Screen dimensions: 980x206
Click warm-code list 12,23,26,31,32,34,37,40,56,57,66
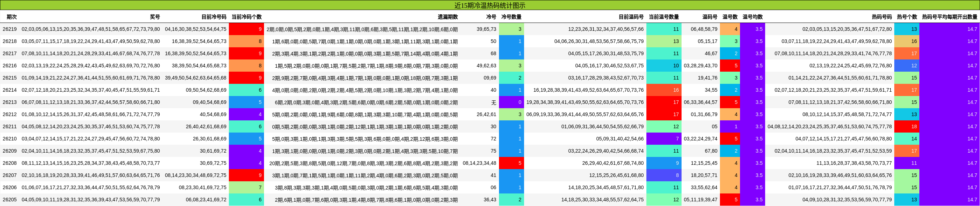click(x=606, y=29)
